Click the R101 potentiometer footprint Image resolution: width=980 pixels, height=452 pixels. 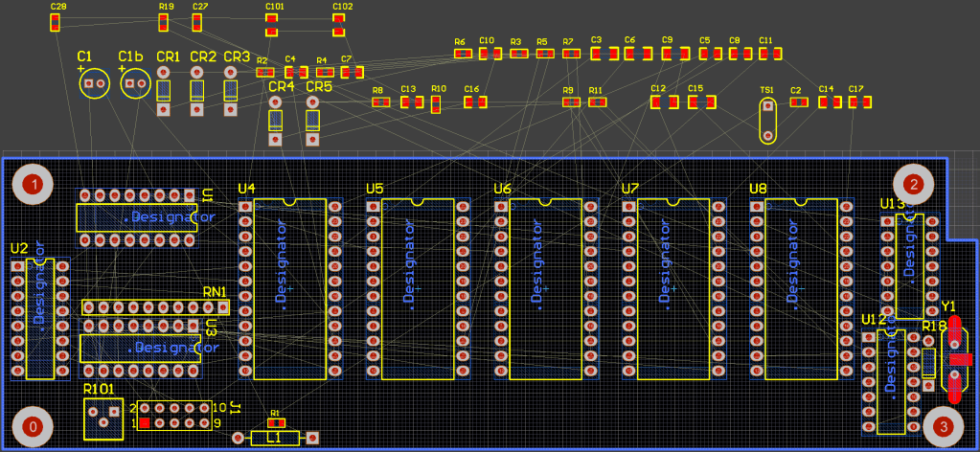point(103,418)
